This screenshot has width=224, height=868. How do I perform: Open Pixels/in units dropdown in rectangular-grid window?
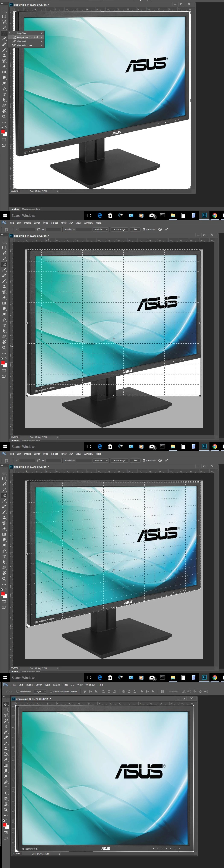(x=101, y=230)
